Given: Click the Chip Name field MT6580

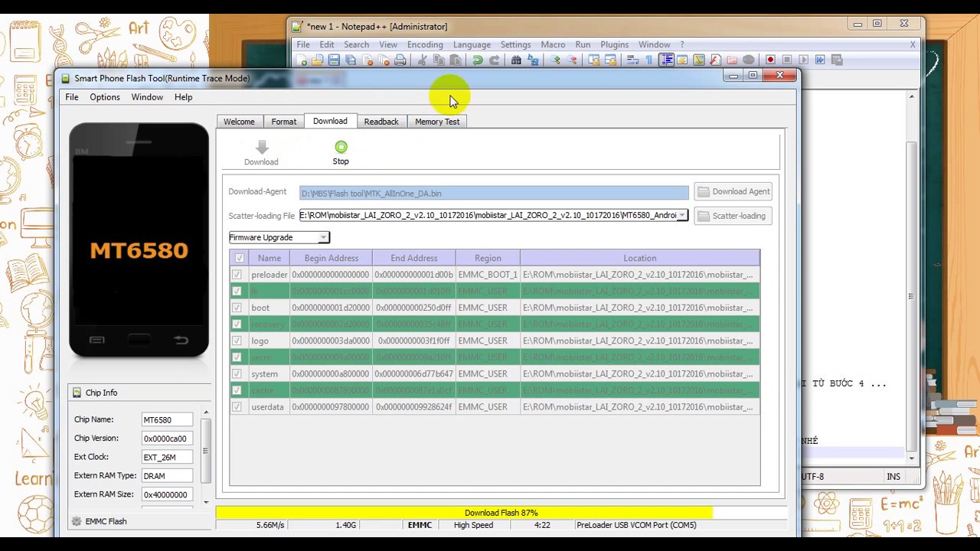Looking at the screenshot, I should (x=168, y=420).
